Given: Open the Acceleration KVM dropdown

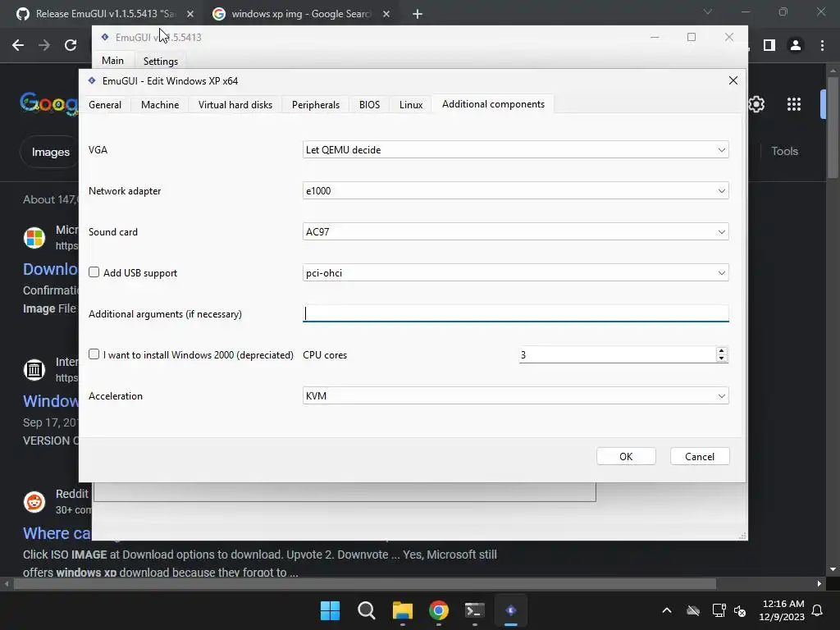Looking at the screenshot, I should [515, 396].
